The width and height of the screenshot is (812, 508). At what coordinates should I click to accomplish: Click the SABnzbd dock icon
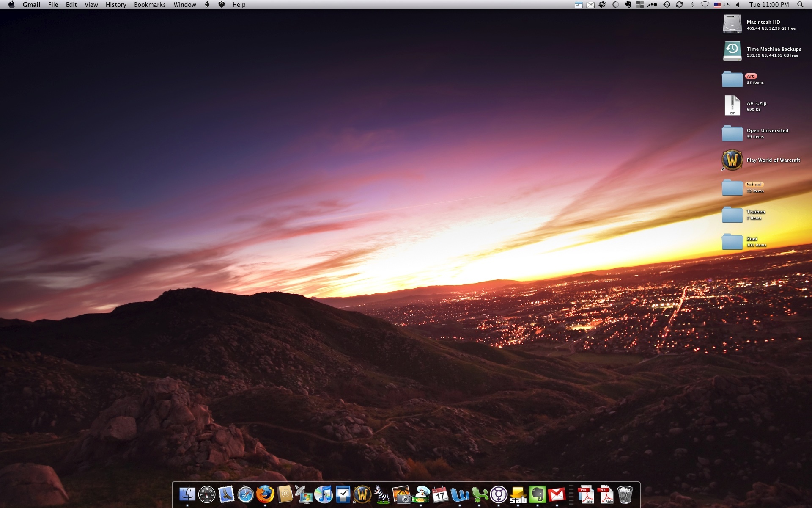[x=518, y=494]
